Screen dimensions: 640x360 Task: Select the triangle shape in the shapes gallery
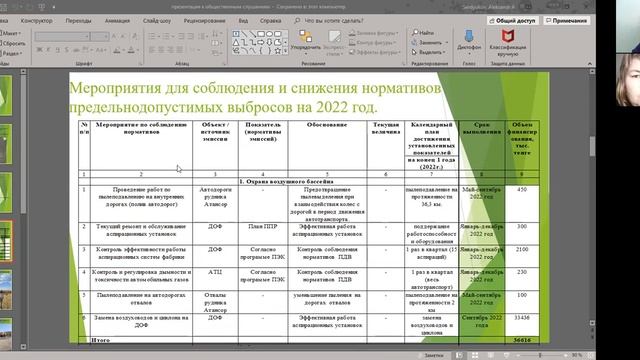236,42
